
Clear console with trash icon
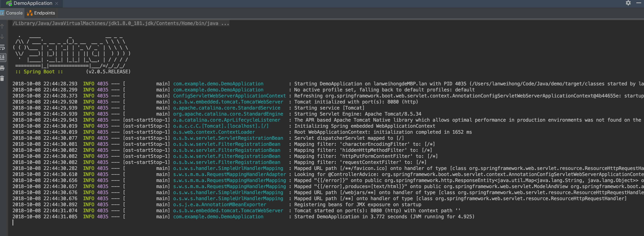point(2,79)
